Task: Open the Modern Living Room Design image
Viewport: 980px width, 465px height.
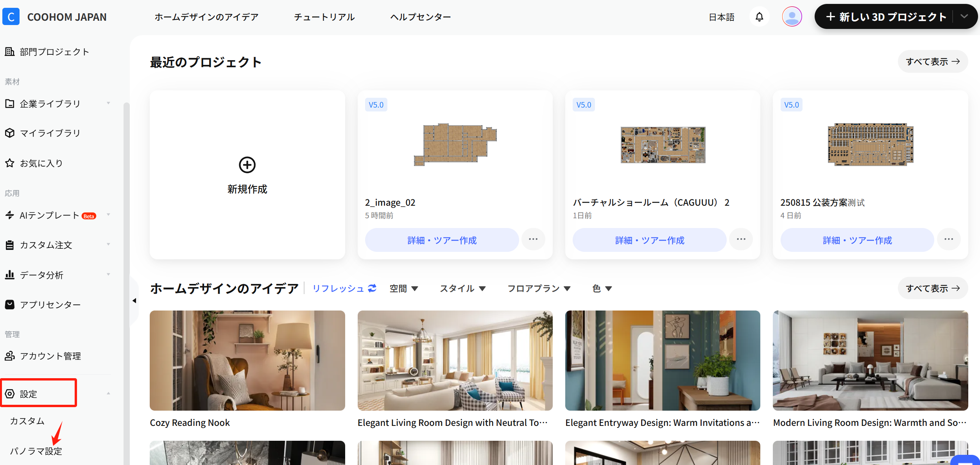Action: click(871, 360)
